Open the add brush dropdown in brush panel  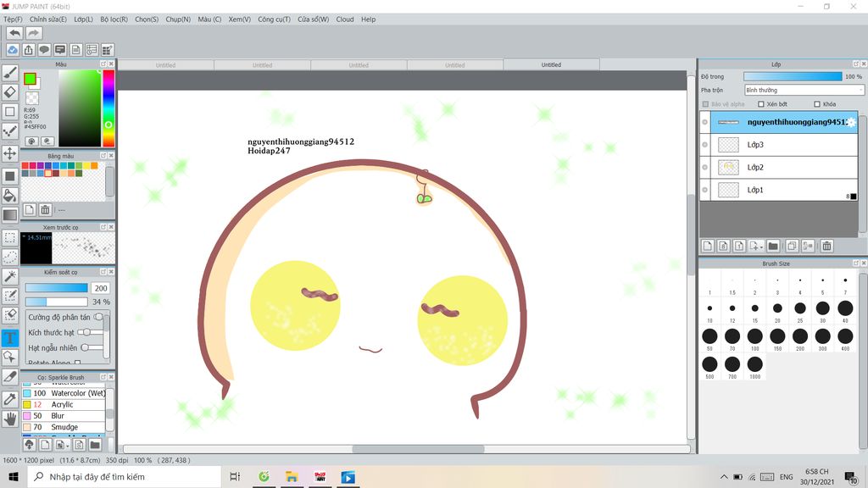[x=68, y=446]
